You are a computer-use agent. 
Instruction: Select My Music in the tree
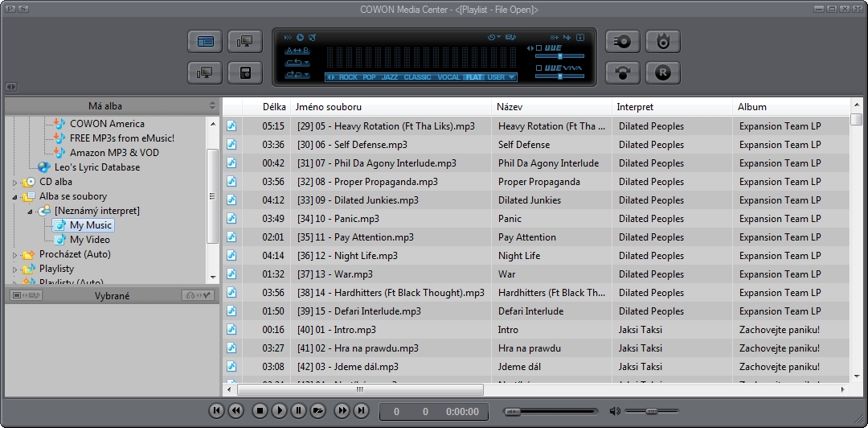[x=91, y=225]
